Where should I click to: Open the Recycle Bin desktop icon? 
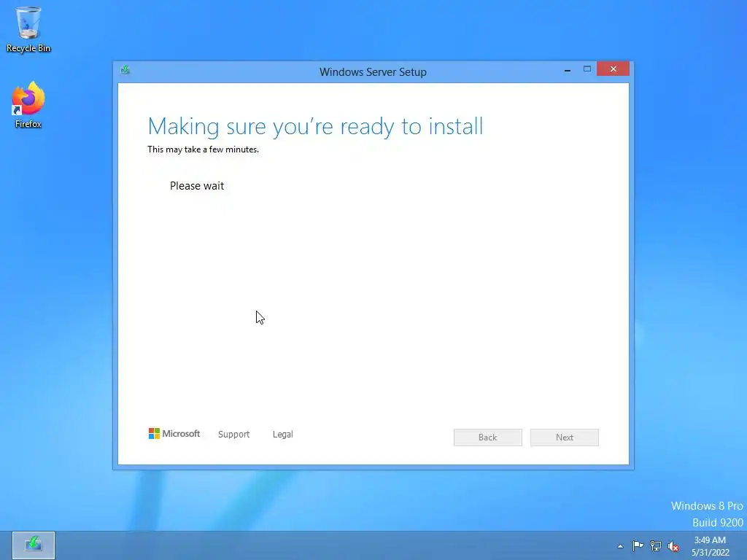(28, 29)
